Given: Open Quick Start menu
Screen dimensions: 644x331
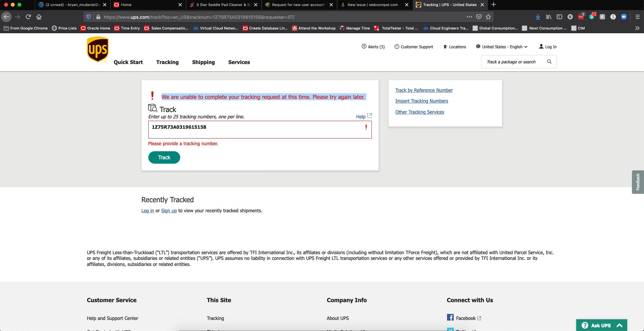Looking at the screenshot, I should tap(128, 62).
